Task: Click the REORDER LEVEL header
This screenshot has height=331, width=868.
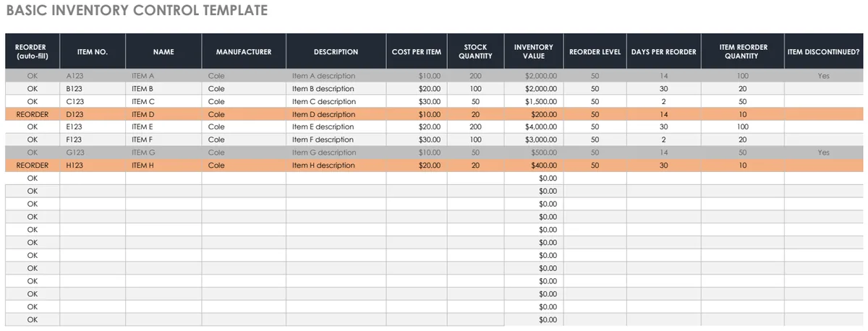Action: [595, 51]
